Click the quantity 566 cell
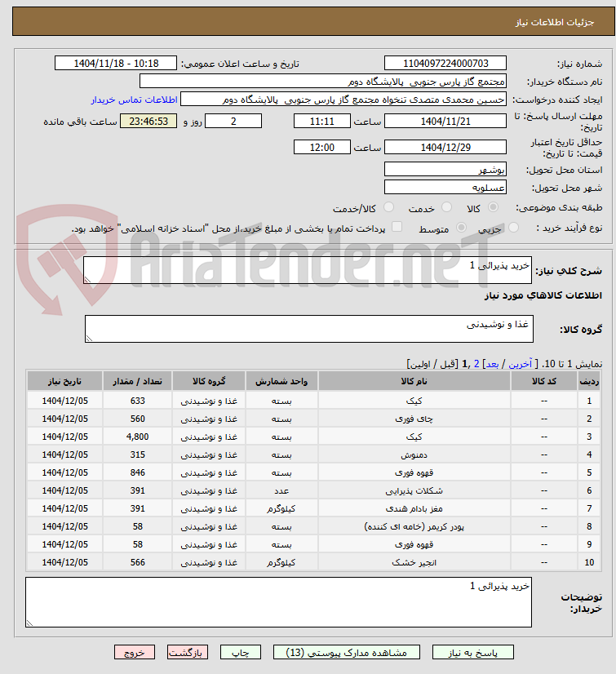 click(138, 563)
